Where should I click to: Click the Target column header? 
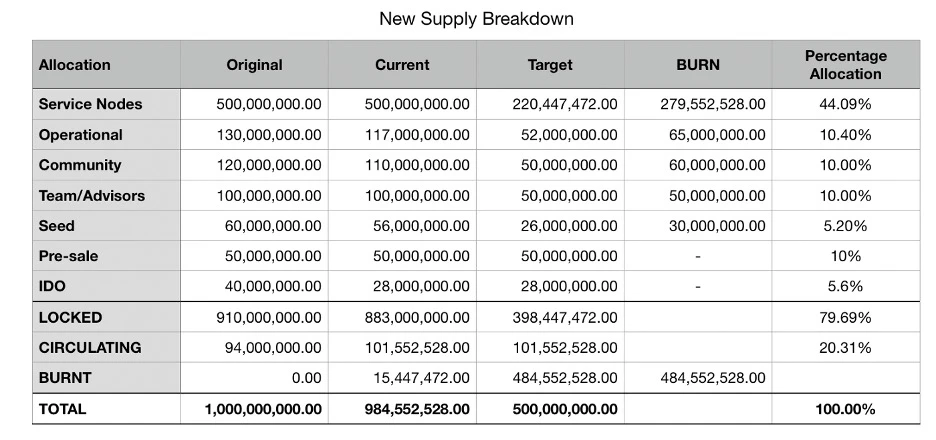click(x=550, y=65)
